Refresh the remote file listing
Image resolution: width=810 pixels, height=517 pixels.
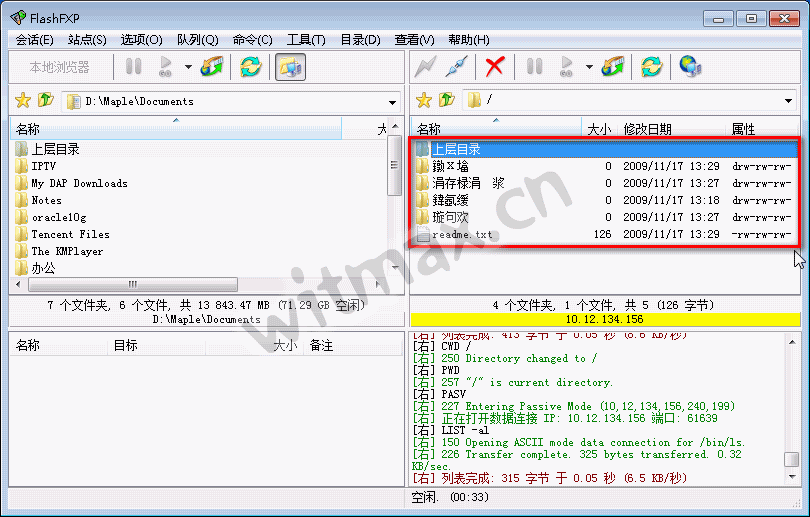(651, 67)
